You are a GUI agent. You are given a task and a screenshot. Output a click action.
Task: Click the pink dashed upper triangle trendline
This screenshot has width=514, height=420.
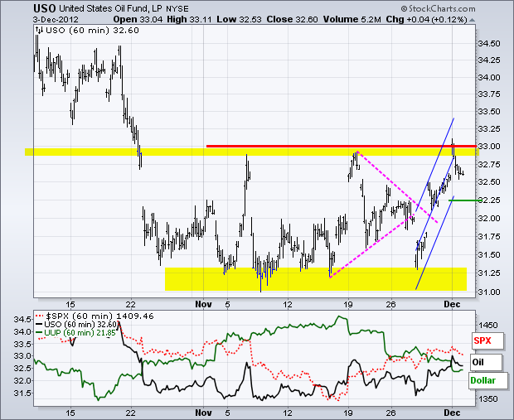[x=398, y=187]
